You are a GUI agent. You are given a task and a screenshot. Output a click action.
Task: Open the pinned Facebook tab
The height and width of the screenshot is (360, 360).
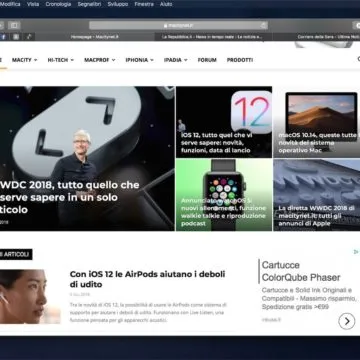pyautogui.click(x=4, y=37)
